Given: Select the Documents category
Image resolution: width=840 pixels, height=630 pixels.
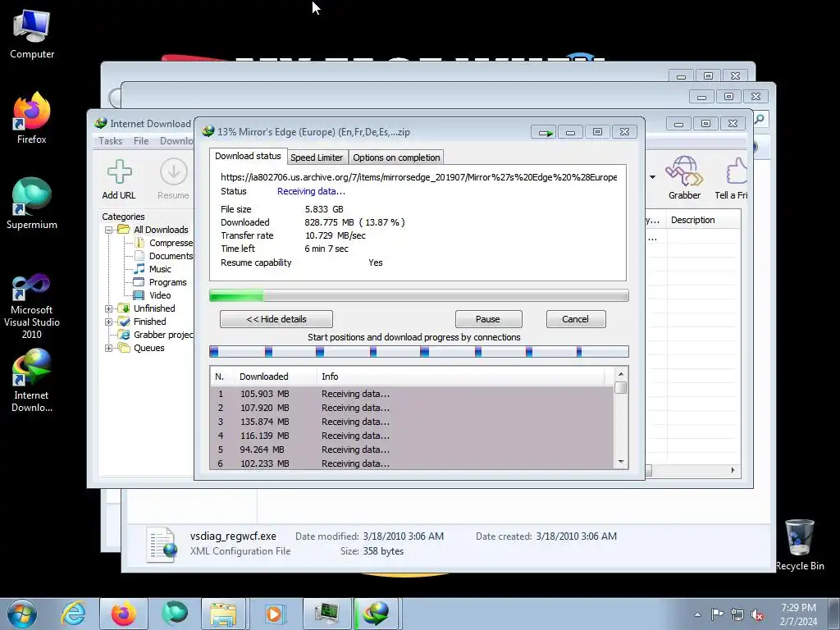Looking at the screenshot, I should pos(163,256).
